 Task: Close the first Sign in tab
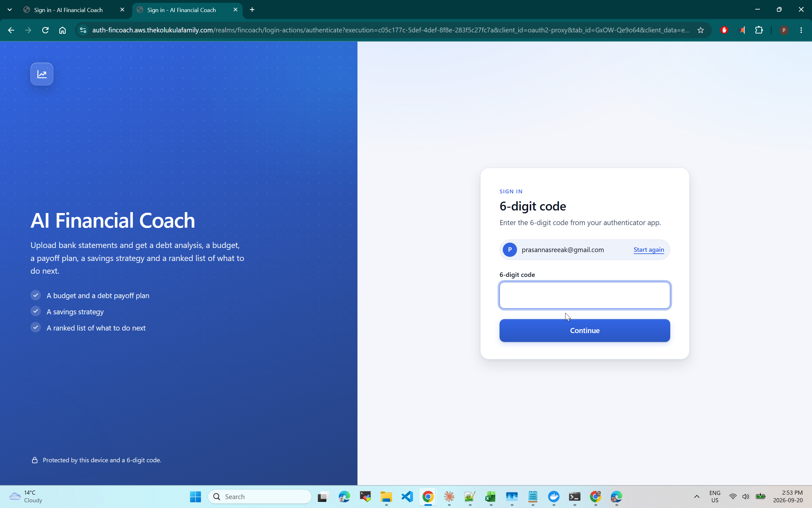122,10
